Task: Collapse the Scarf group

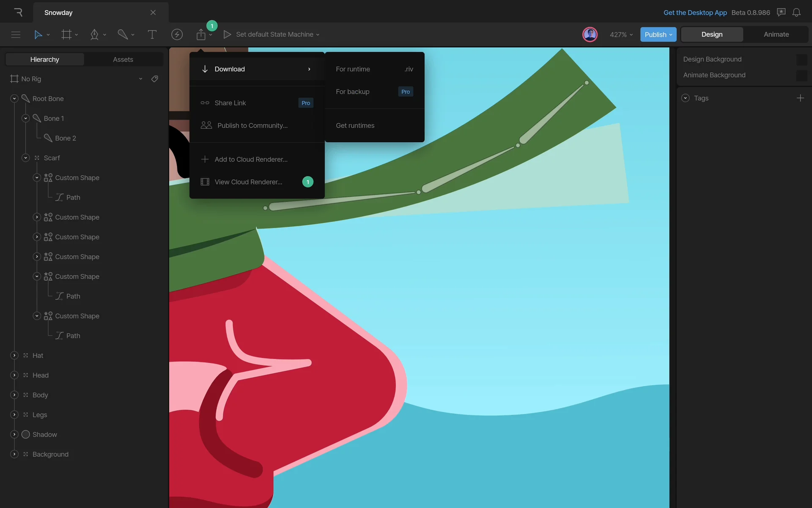Action: [26, 158]
